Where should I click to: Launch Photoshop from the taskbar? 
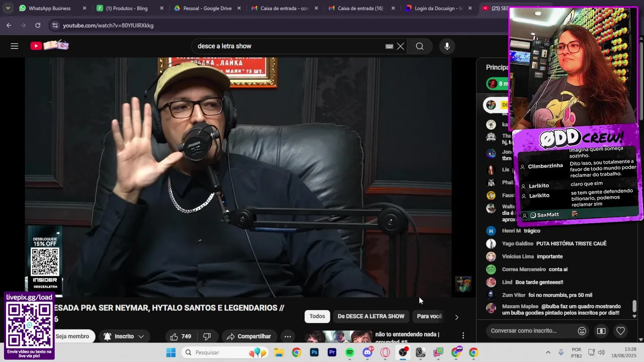coord(314,352)
